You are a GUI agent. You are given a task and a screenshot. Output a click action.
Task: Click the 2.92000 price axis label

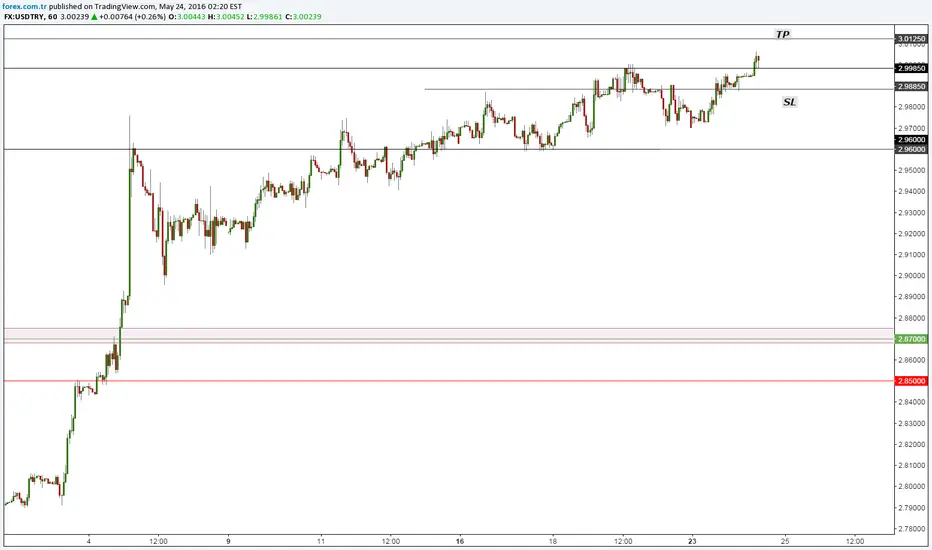tap(911, 234)
